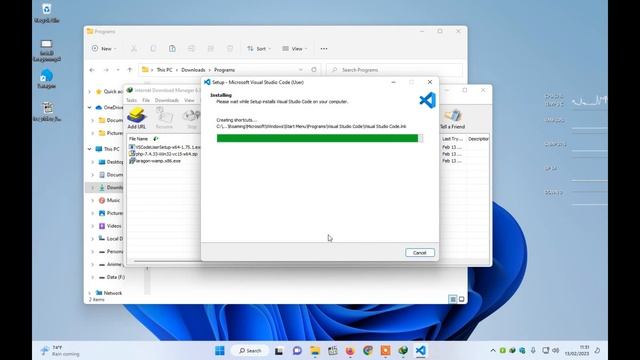Open File Explorer from the taskbar

(x=315, y=351)
